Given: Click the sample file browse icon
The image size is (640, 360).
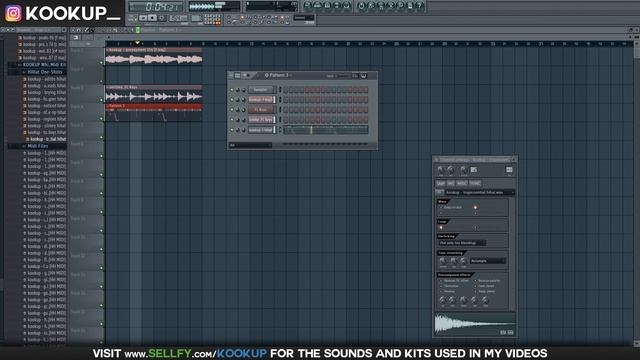Looking at the screenshot, I should coord(439,192).
